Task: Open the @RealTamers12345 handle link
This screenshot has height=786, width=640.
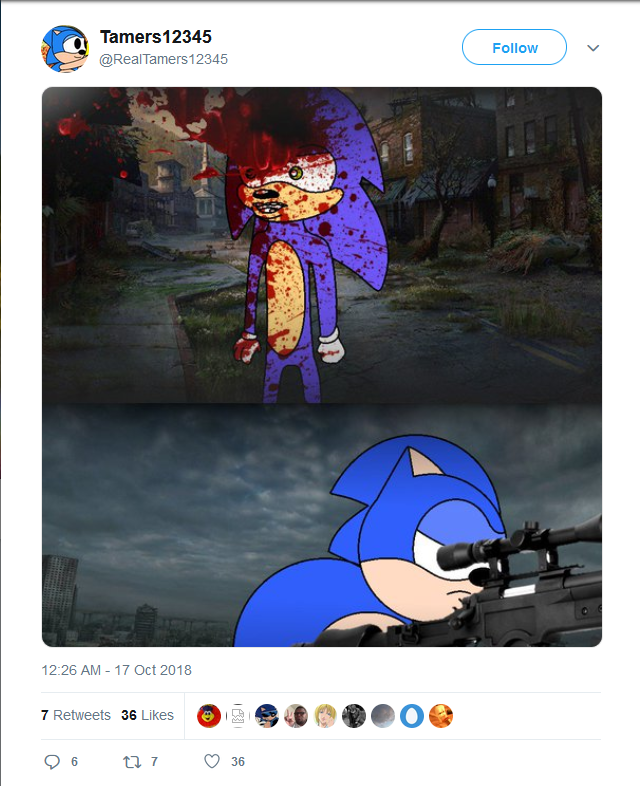Action: tap(164, 59)
